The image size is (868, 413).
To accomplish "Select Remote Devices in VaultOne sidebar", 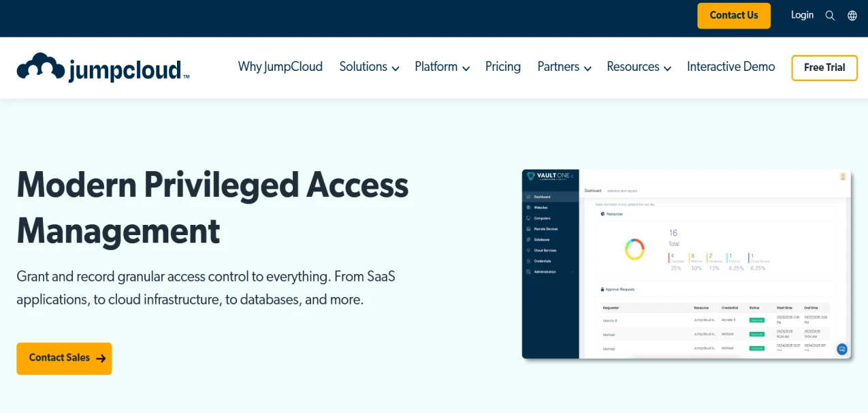I will [x=541, y=229].
